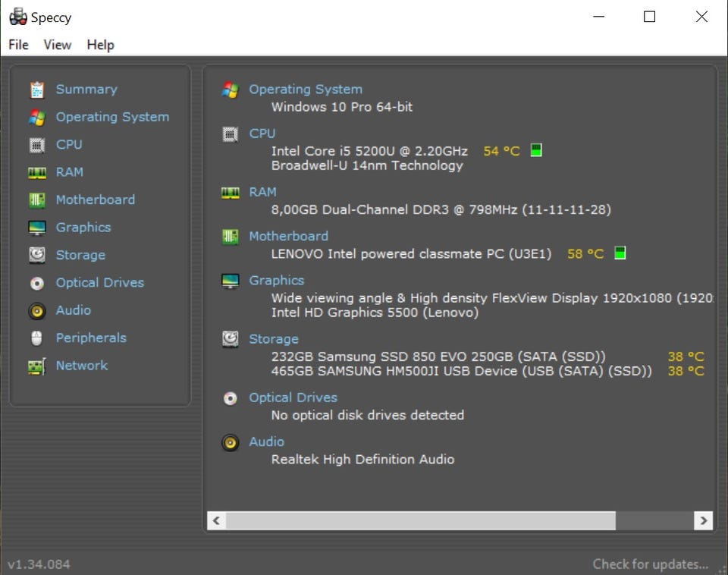Image resolution: width=728 pixels, height=575 pixels.
Task: Select Optical Drives in the sidebar
Action: [100, 282]
